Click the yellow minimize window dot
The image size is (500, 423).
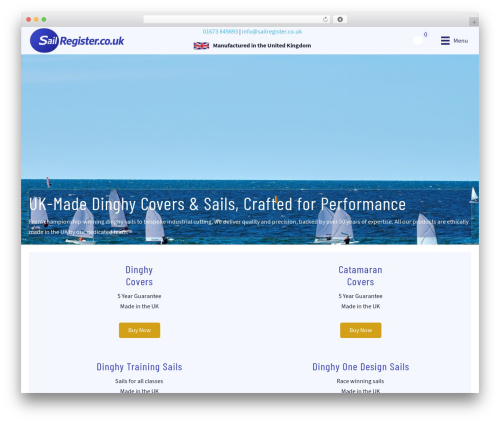[36, 19]
